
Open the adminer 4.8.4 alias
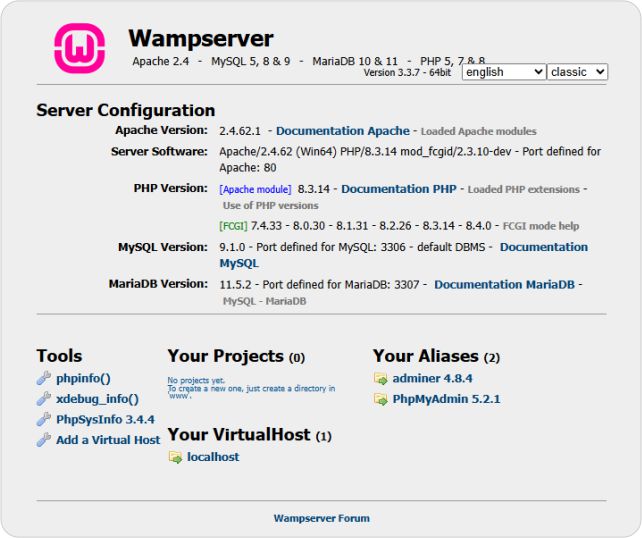pyautogui.click(x=432, y=378)
